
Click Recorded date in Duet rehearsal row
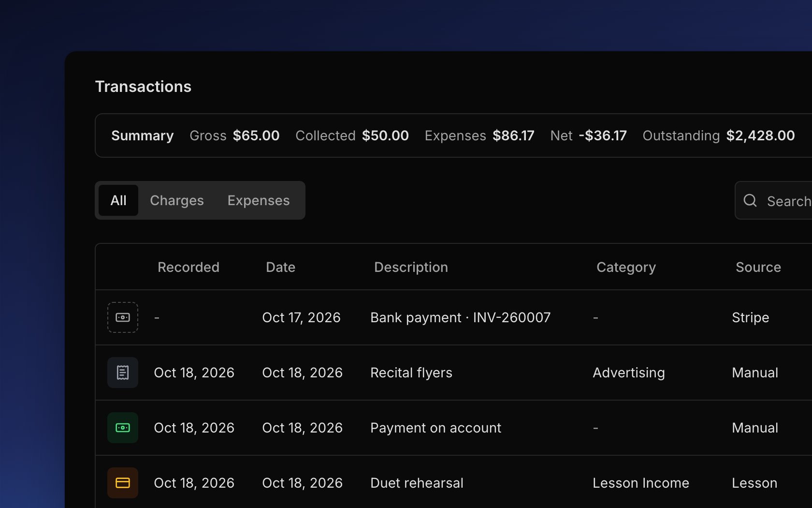point(194,483)
